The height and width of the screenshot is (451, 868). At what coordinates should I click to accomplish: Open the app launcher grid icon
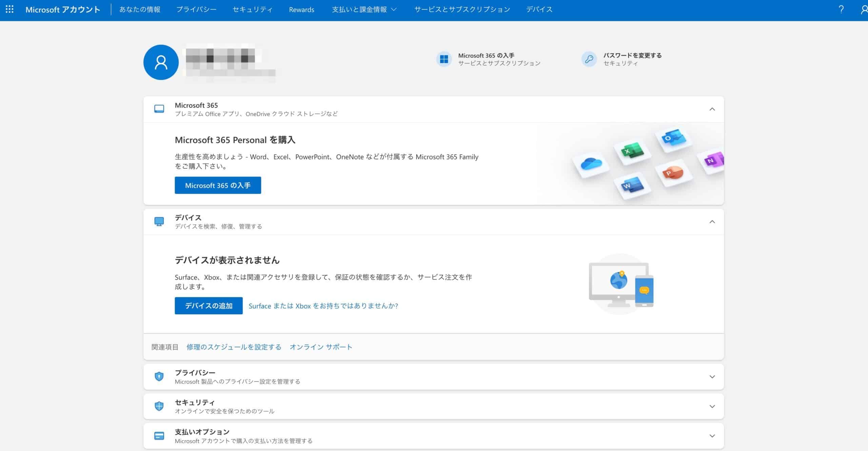tap(10, 10)
